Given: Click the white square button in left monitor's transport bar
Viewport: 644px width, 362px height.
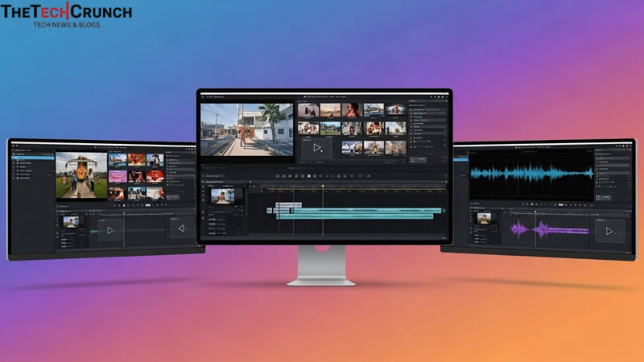Looking at the screenshot, I should [x=124, y=205].
